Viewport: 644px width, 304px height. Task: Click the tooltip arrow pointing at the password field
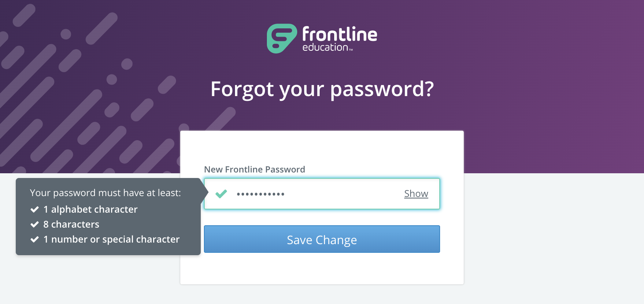point(204,193)
